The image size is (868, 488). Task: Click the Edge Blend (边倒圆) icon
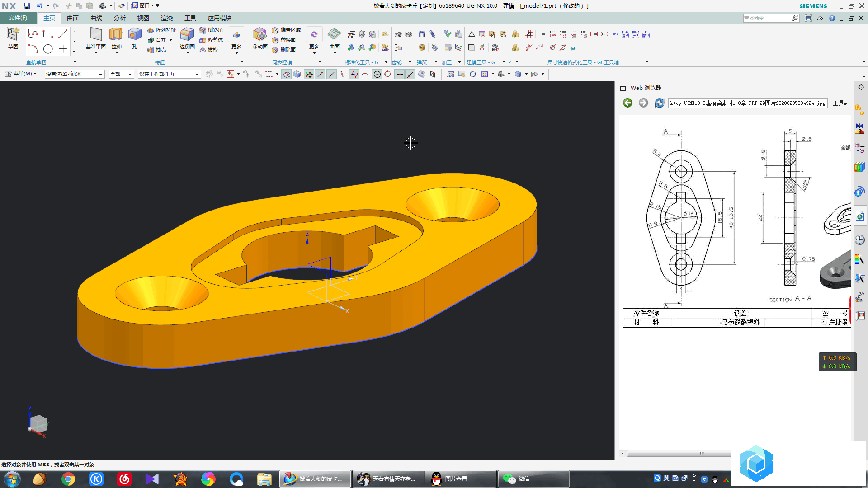click(187, 34)
